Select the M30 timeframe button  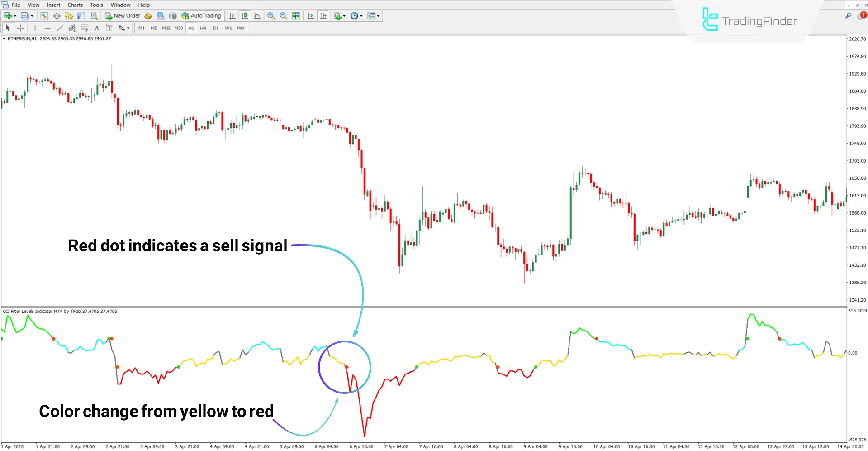[x=178, y=28]
